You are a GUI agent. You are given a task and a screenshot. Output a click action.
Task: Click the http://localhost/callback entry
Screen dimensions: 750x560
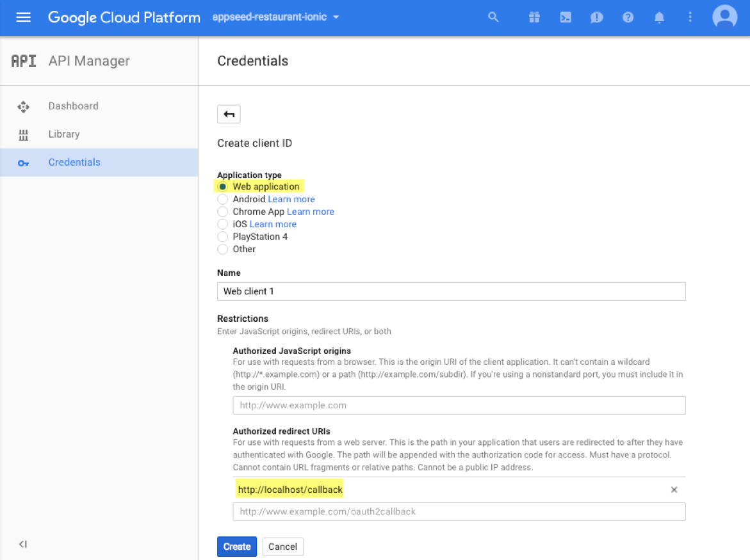290,490
